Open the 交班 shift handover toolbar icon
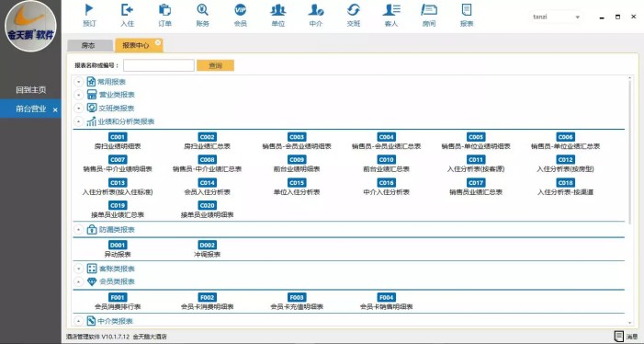This screenshot has width=644, height=344. point(353,16)
